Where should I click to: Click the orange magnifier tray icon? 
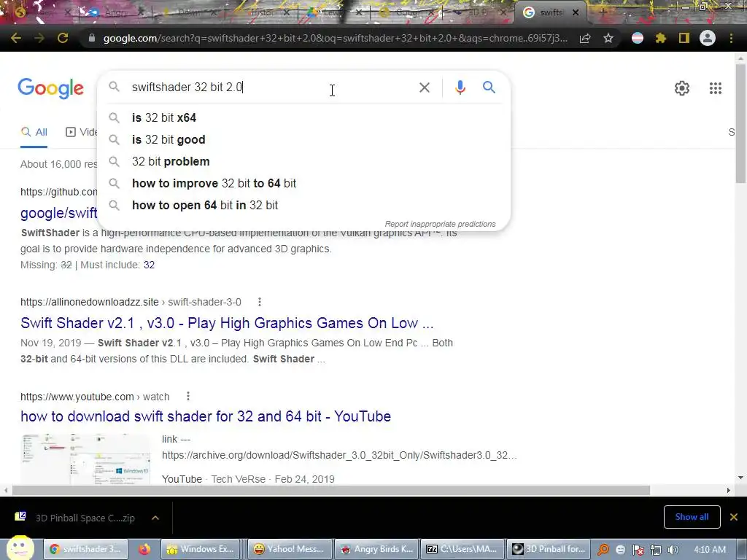[x=603, y=550]
